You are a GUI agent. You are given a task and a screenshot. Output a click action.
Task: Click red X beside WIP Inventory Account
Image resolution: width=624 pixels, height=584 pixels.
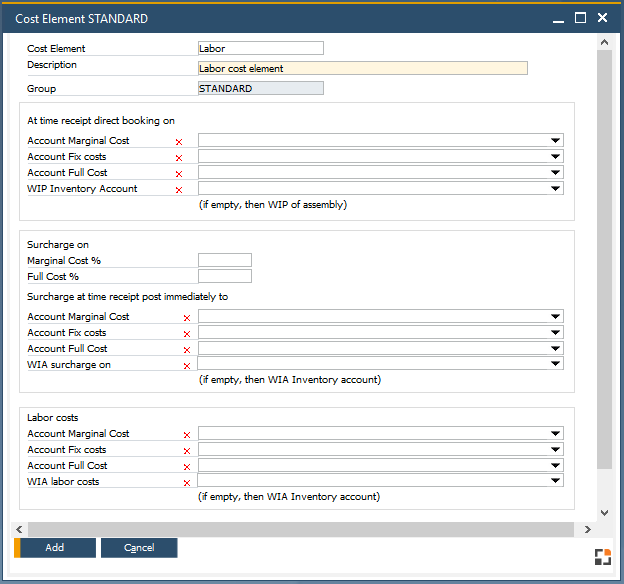click(x=179, y=190)
